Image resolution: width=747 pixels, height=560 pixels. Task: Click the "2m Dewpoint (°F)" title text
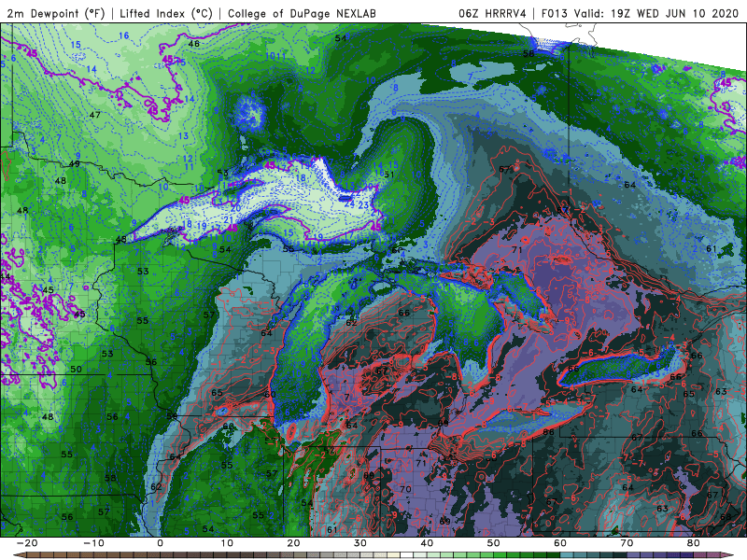coord(56,13)
